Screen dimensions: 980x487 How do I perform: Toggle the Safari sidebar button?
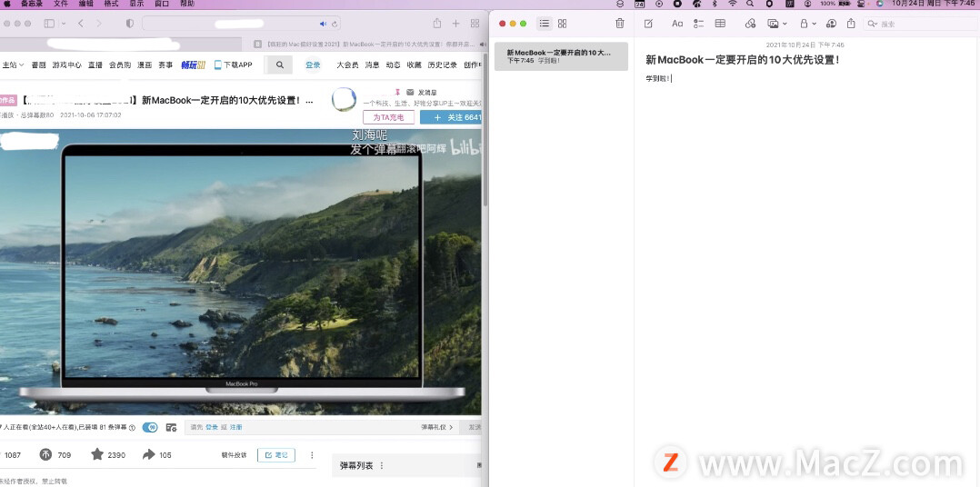(x=49, y=24)
